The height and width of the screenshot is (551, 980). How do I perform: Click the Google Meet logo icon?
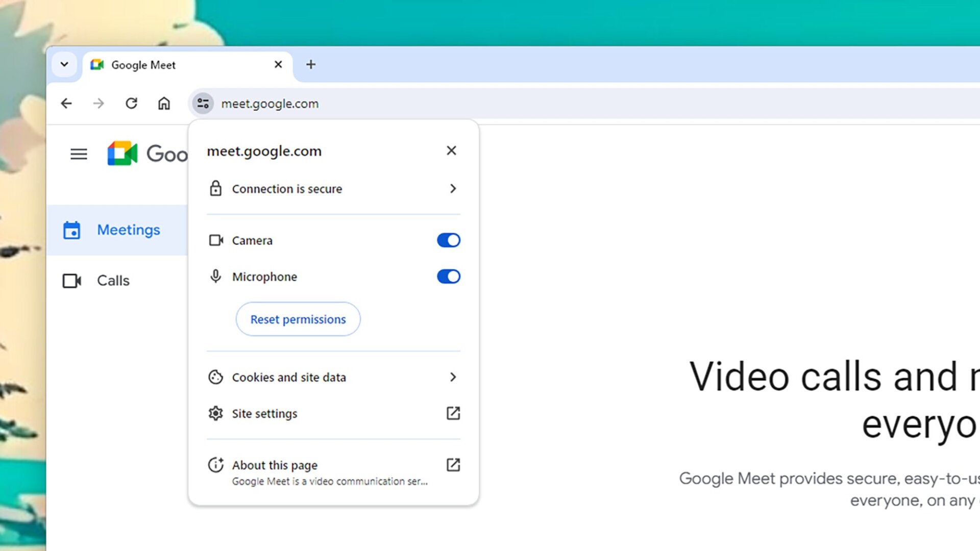point(122,154)
